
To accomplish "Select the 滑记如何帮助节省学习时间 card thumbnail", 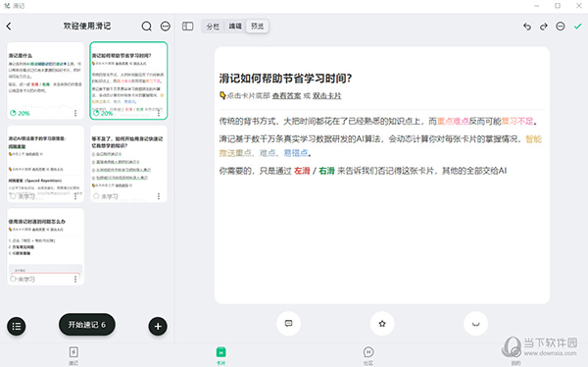I will coord(128,80).
